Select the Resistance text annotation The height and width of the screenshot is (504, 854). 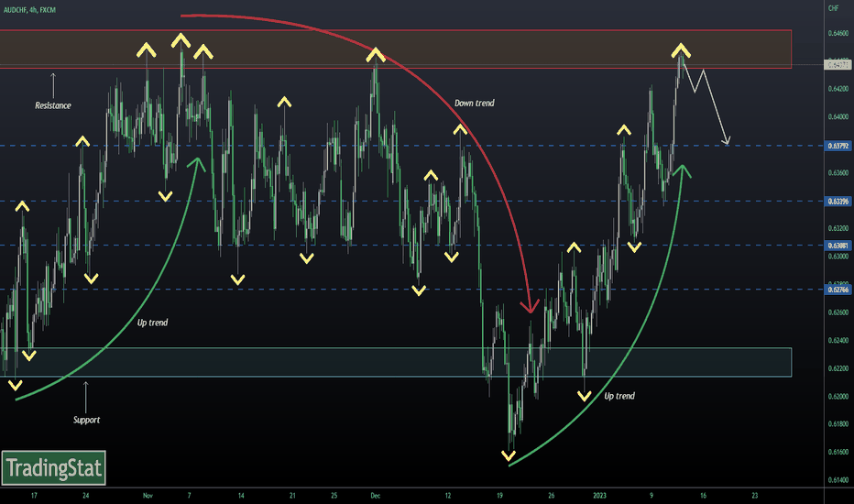point(53,105)
